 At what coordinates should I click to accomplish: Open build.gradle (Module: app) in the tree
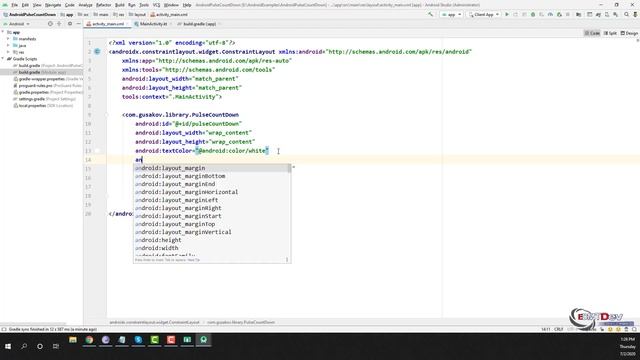pyautogui.click(x=42, y=72)
